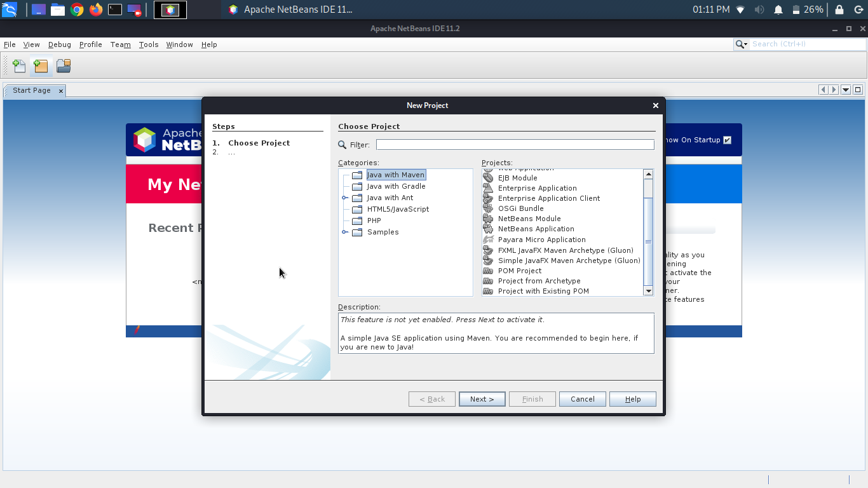Launch Firefox from the panel
This screenshot has width=868, height=488.
pyautogui.click(x=96, y=10)
